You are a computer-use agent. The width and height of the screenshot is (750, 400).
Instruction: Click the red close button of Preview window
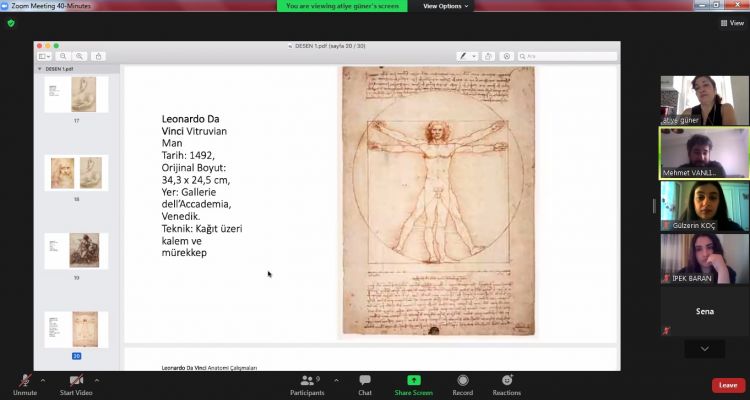[40, 46]
